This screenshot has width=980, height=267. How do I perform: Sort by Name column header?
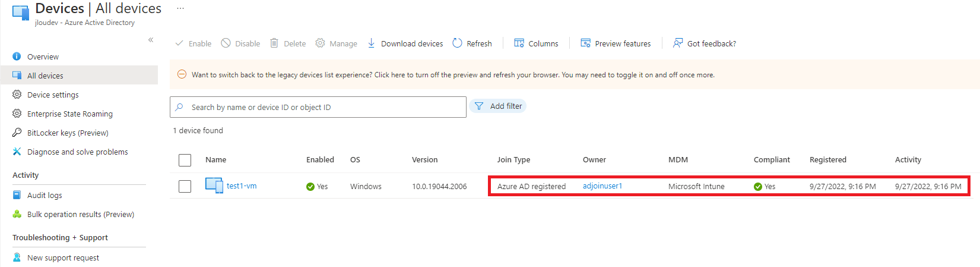pos(216,159)
